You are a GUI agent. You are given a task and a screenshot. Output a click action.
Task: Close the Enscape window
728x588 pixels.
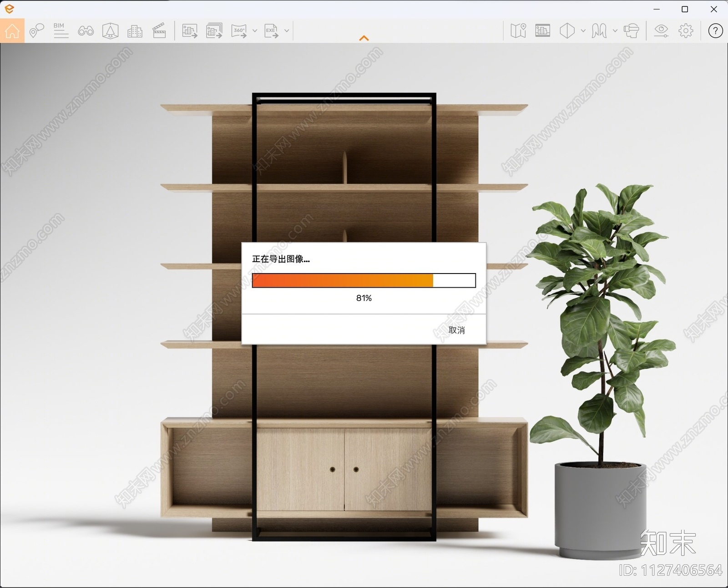pyautogui.click(x=713, y=9)
